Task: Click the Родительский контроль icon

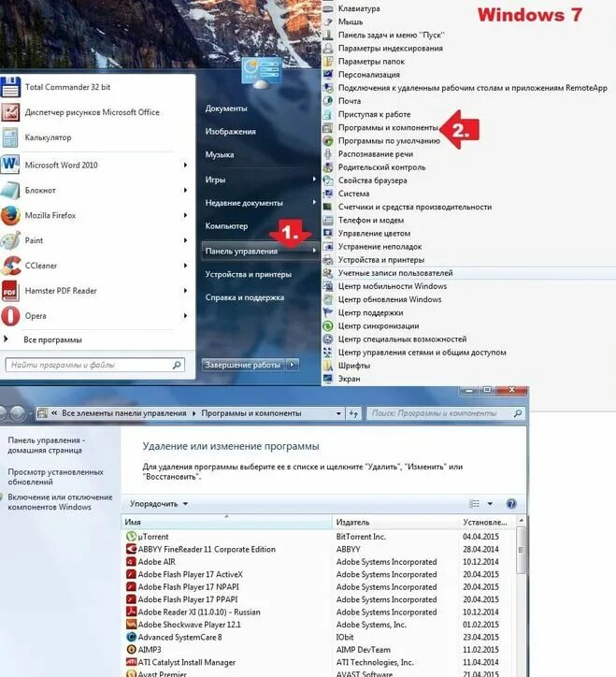Action: click(x=328, y=167)
